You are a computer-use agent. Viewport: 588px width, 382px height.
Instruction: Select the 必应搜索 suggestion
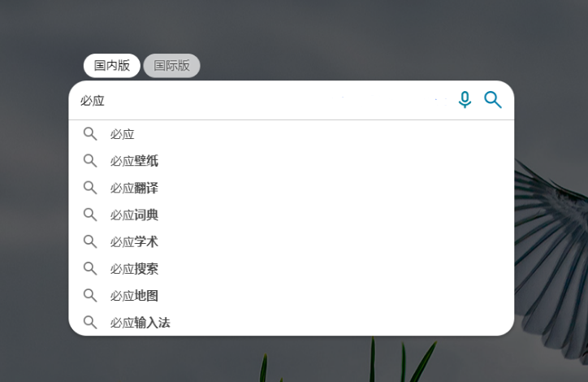click(x=292, y=269)
